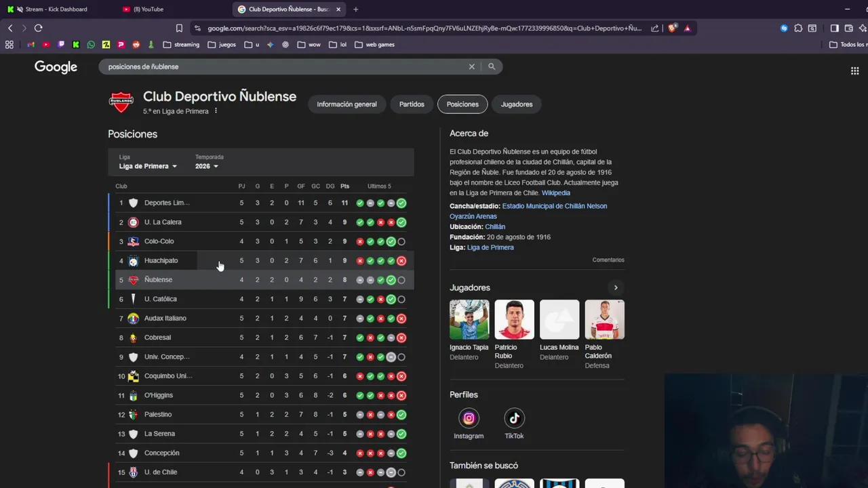Open the Kick bookmark icon

click(x=76, y=45)
